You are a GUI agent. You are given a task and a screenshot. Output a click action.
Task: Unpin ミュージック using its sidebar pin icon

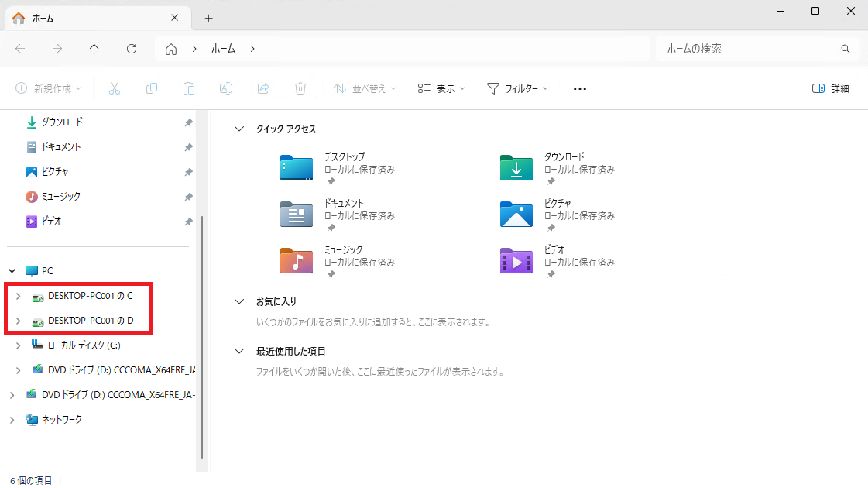point(188,197)
